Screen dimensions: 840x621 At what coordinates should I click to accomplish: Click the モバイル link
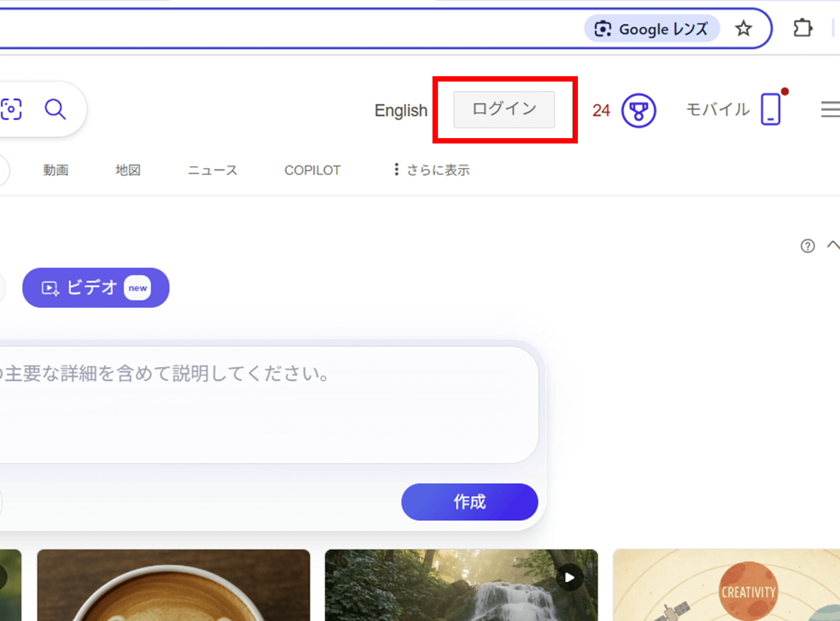(x=717, y=110)
